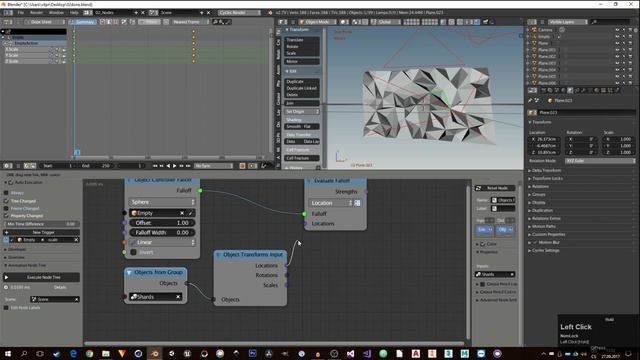Click the Duplicate button
This screenshot has height=360, width=640.
pyautogui.click(x=302, y=82)
